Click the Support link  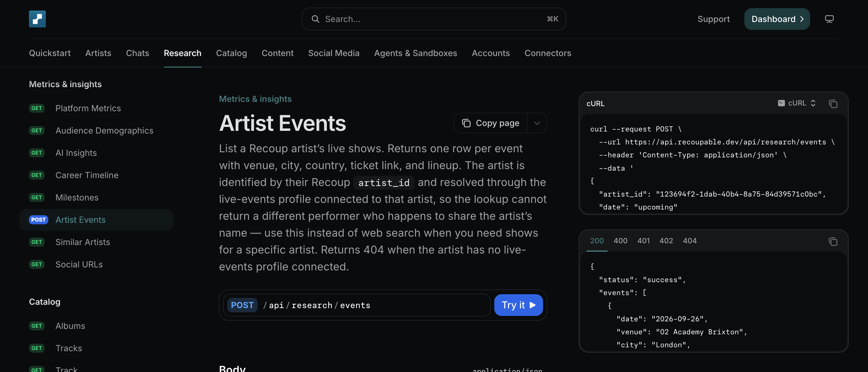[713, 19]
